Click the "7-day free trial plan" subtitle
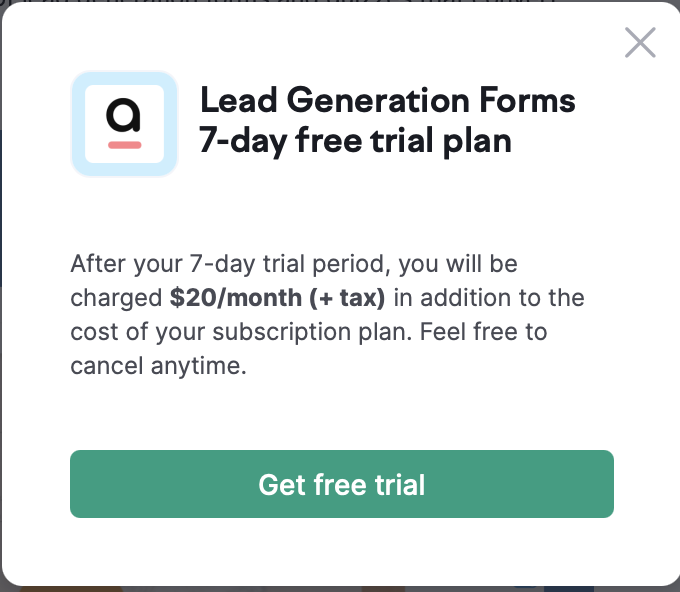This screenshot has height=592, width=680. 355,141
